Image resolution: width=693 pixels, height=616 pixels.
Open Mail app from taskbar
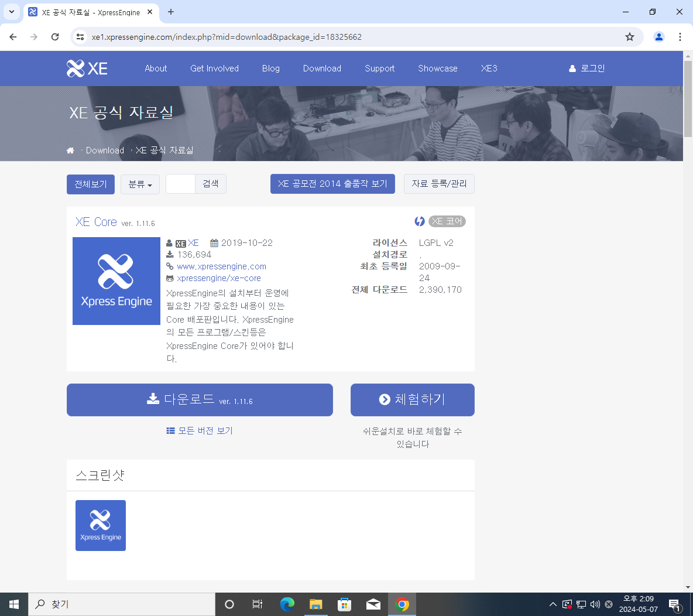373,604
